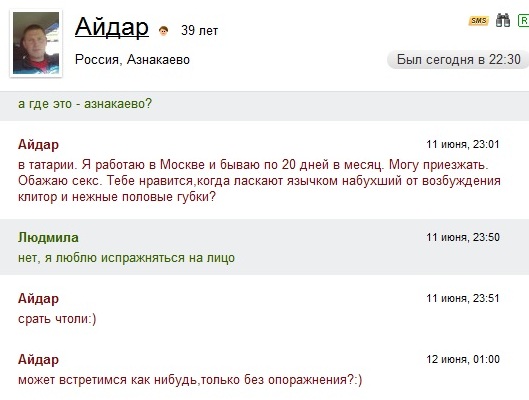Click the small face icon beside Айдар
Viewport: 529px width, 400px height.
pos(164,31)
